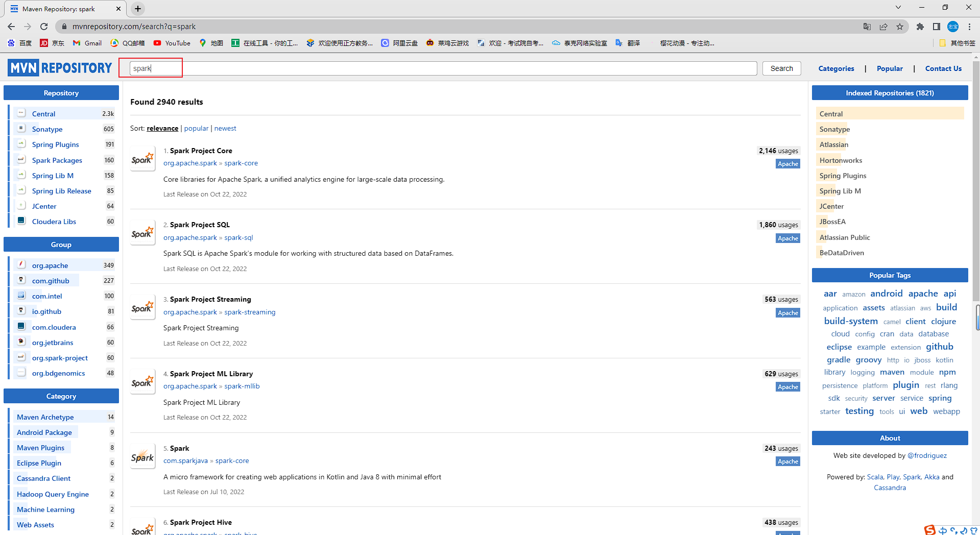Sort results by relevance
This screenshot has height=535, width=980.
pyautogui.click(x=162, y=128)
